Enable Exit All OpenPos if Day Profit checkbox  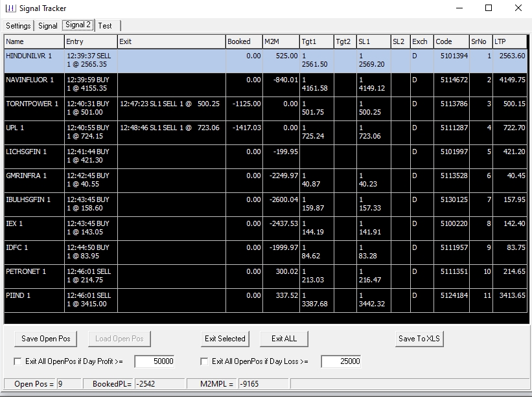17,361
